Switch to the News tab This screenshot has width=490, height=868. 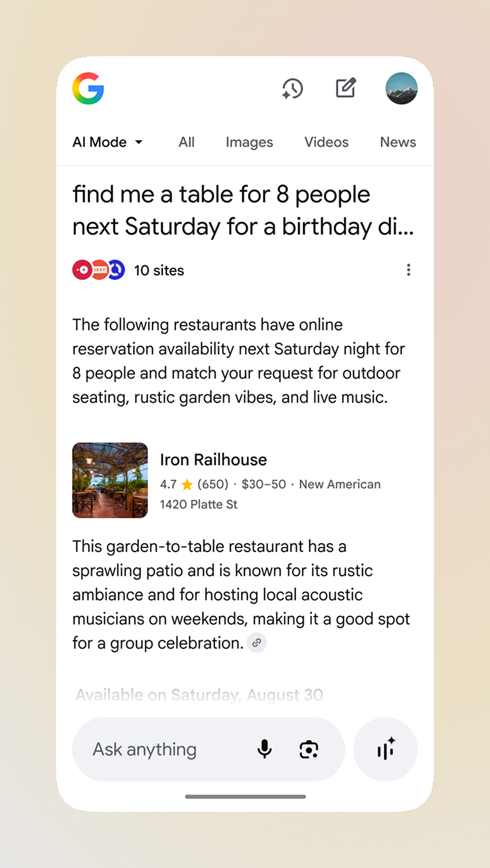coord(397,142)
